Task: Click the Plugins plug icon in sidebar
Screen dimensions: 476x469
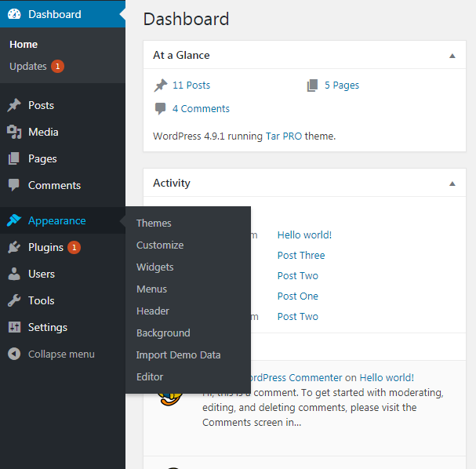Action: click(14, 247)
